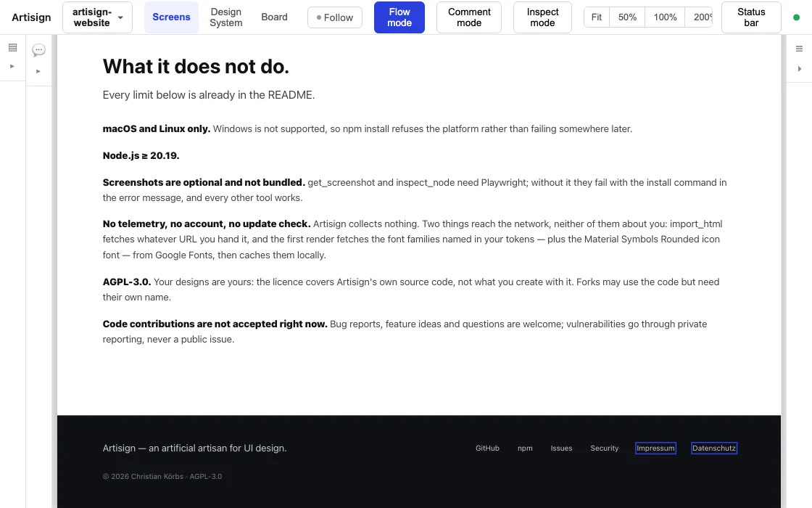The height and width of the screenshot is (508, 812).
Task: Activate Flow mode
Action: pos(399,17)
